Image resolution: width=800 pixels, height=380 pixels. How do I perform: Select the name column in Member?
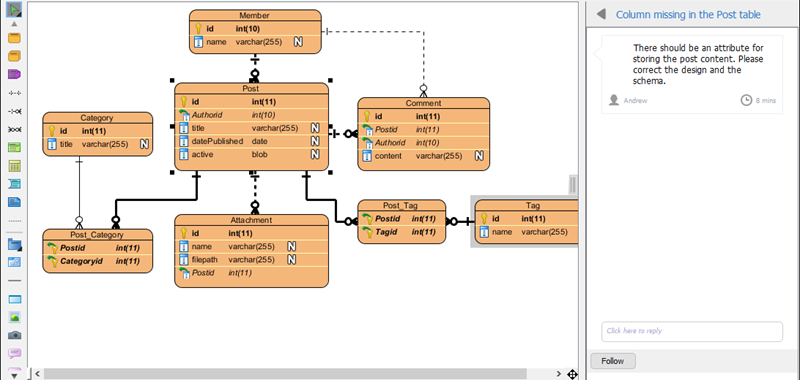tap(255, 42)
